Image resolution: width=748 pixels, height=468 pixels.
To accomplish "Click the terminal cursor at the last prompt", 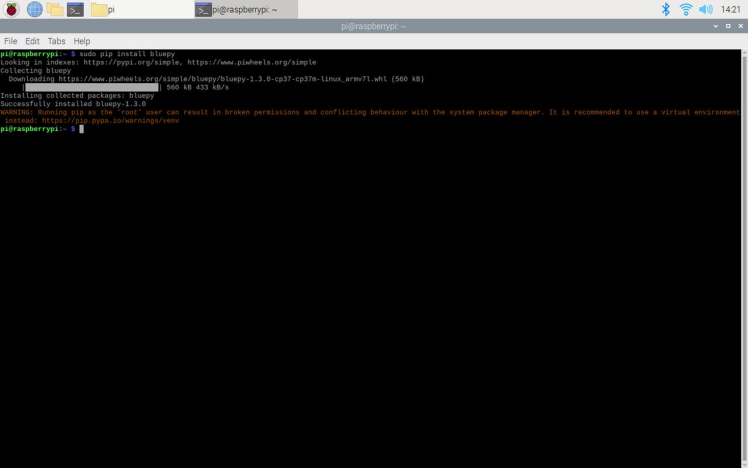I will (x=82, y=129).
